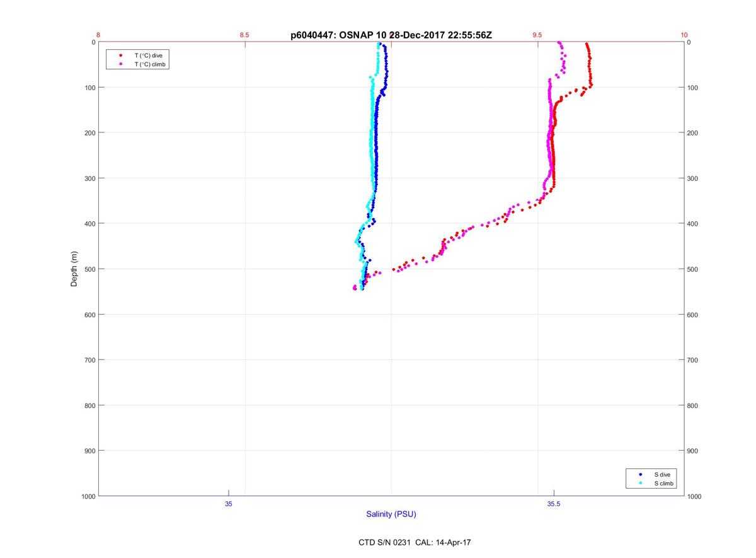
Task: Click the right depth axis tick 100
Action: [x=692, y=88]
